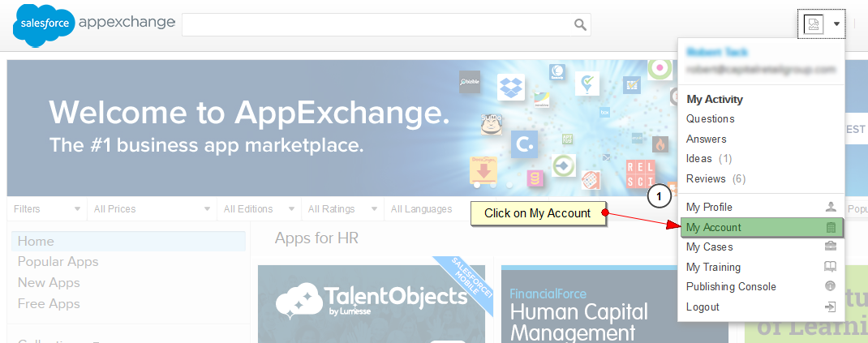868x343 pixels.
Task: Click the My Activity heading
Action: pos(715,100)
